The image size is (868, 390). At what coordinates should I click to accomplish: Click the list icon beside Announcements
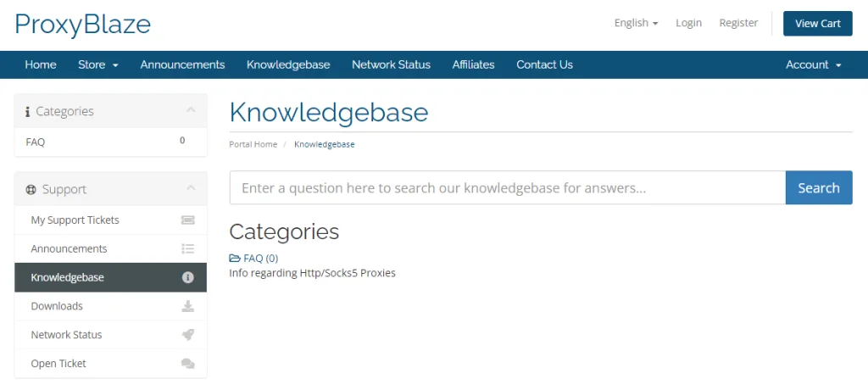(187, 249)
